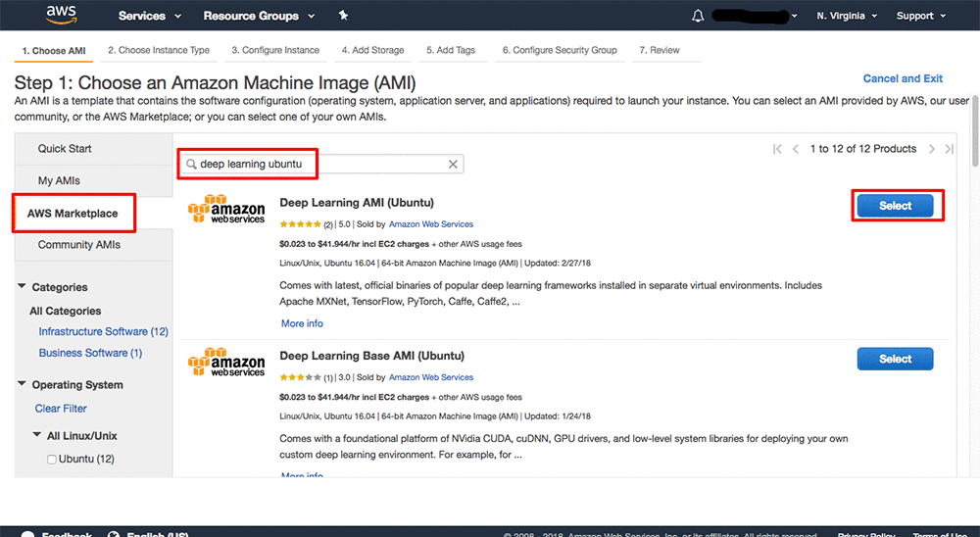Open Deep Learning AMI (Ubuntu) title

pyautogui.click(x=357, y=203)
